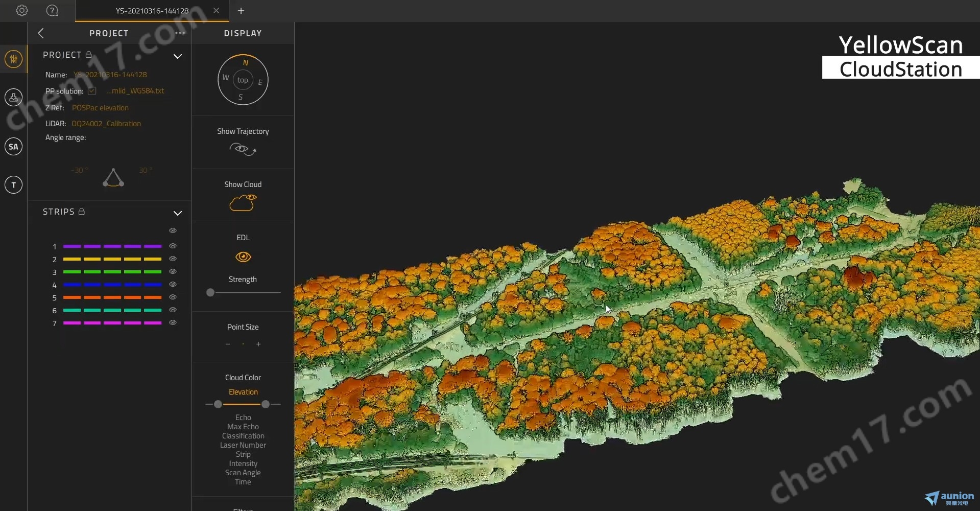The width and height of the screenshot is (980, 511).
Task: Select the project settings sidebar icon
Action: coord(14,59)
